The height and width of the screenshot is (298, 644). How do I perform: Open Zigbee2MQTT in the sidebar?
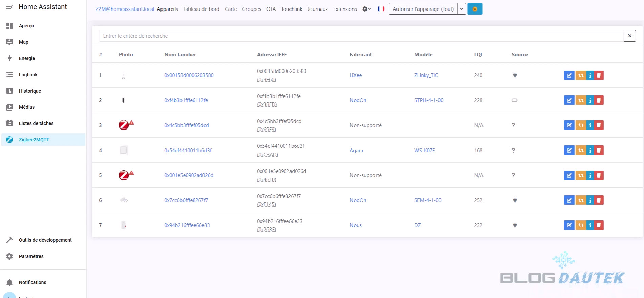pyautogui.click(x=34, y=140)
